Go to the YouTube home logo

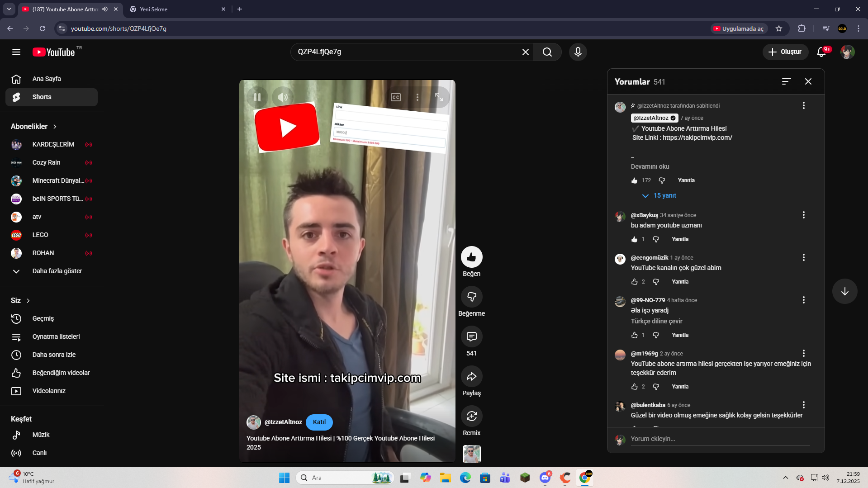tap(54, 52)
